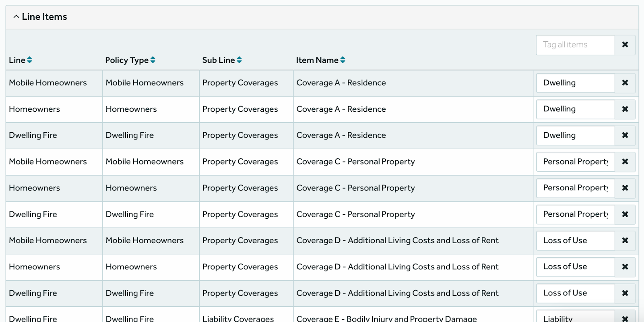644x322 pixels.
Task: Sort table by Line column
Action: tap(29, 60)
